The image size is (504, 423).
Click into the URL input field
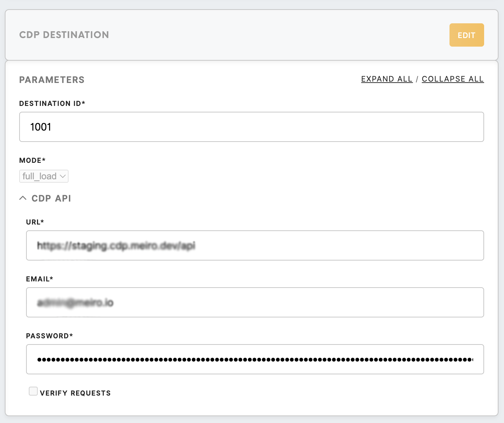255,245
